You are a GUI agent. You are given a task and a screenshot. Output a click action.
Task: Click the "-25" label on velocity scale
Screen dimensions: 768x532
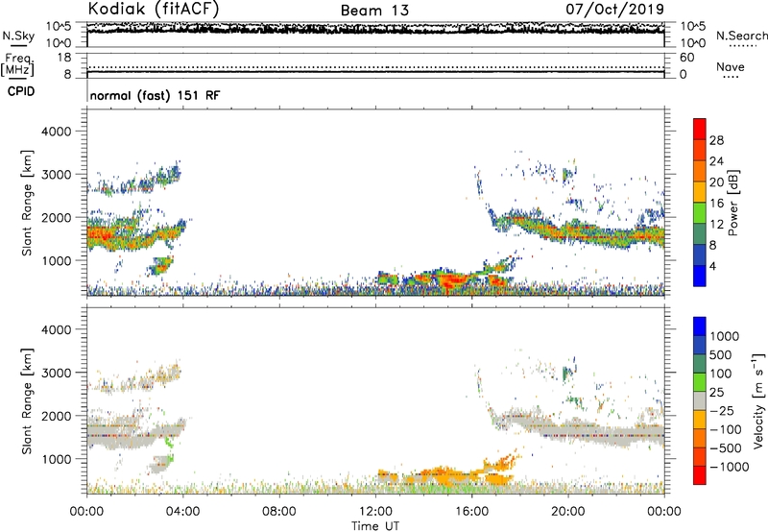[x=722, y=411]
